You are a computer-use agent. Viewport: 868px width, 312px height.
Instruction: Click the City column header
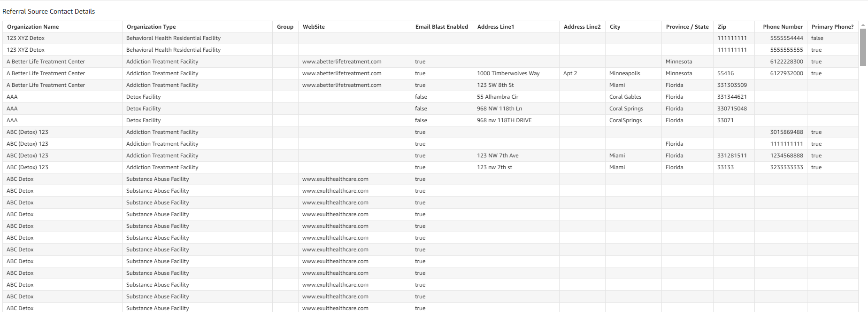point(615,27)
